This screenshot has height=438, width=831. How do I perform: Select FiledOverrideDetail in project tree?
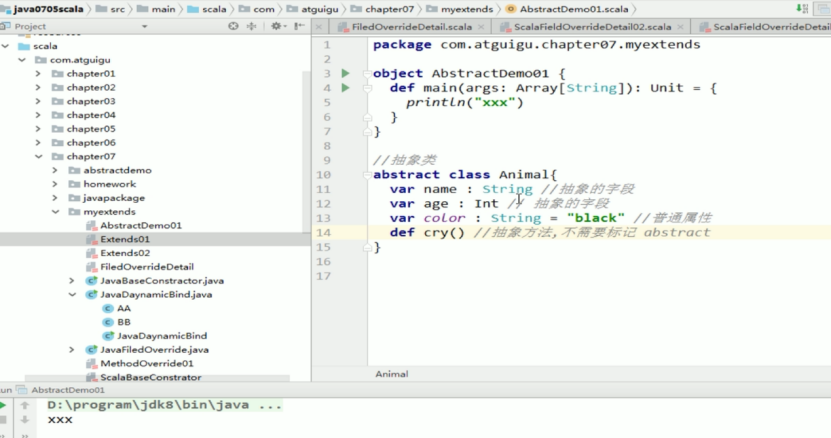(147, 267)
